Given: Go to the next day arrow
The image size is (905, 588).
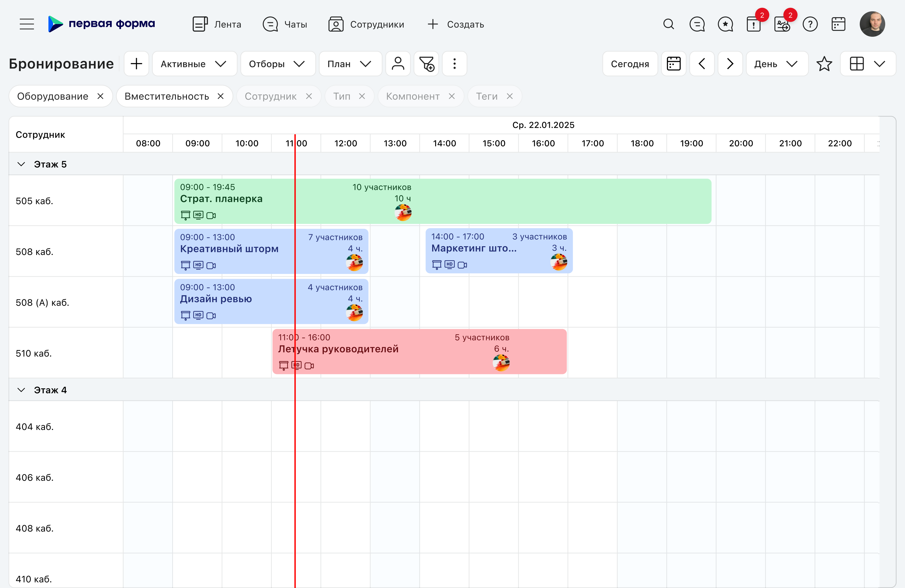Looking at the screenshot, I should tap(730, 64).
